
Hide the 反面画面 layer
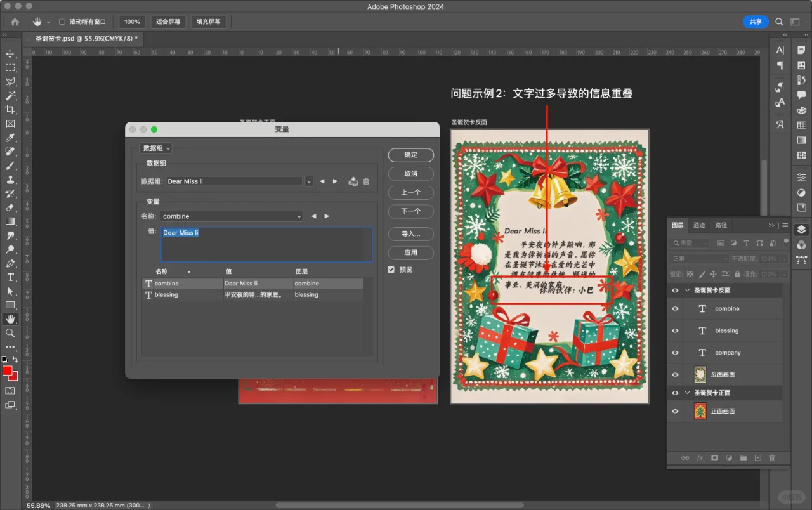(x=675, y=375)
